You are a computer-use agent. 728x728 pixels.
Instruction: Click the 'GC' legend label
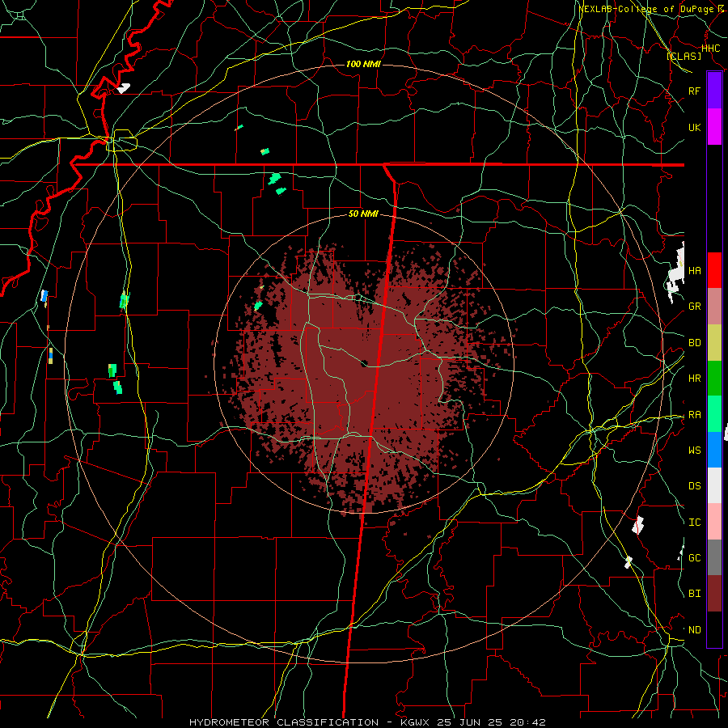[x=694, y=557]
